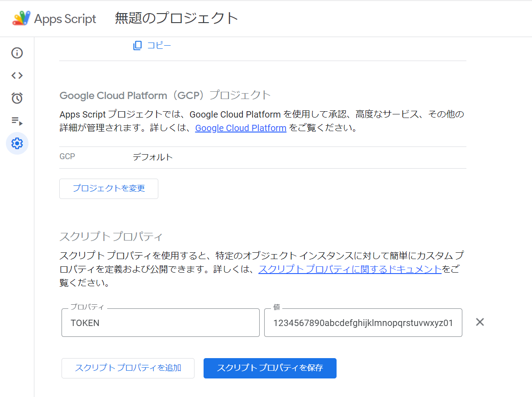Open the Editor code brackets icon
The image size is (532, 397).
click(x=17, y=75)
